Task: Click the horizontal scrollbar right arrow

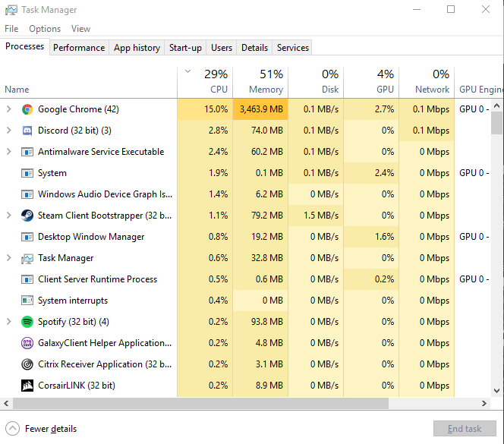Action: (x=484, y=403)
